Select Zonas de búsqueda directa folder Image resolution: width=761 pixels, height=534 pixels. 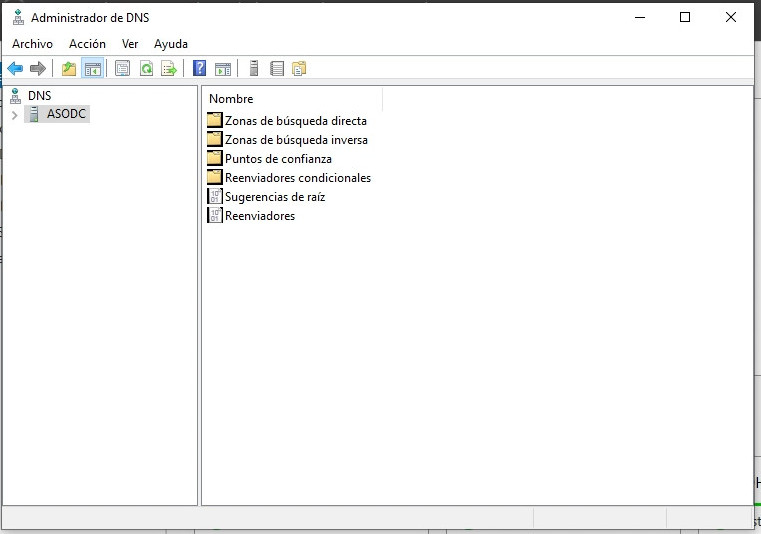point(295,121)
